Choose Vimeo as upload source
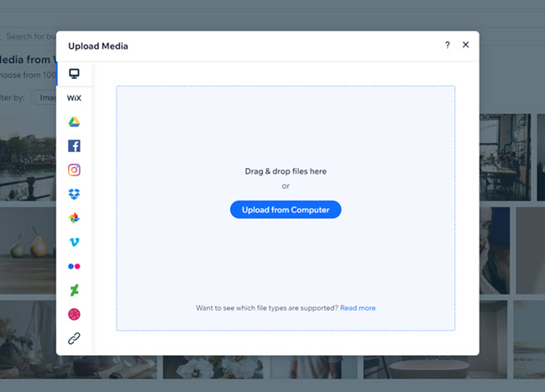The height and width of the screenshot is (392, 545). tap(74, 242)
